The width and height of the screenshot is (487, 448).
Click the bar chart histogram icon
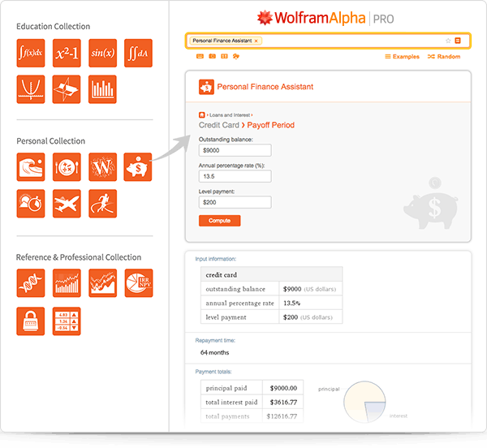pyautogui.click(x=103, y=88)
